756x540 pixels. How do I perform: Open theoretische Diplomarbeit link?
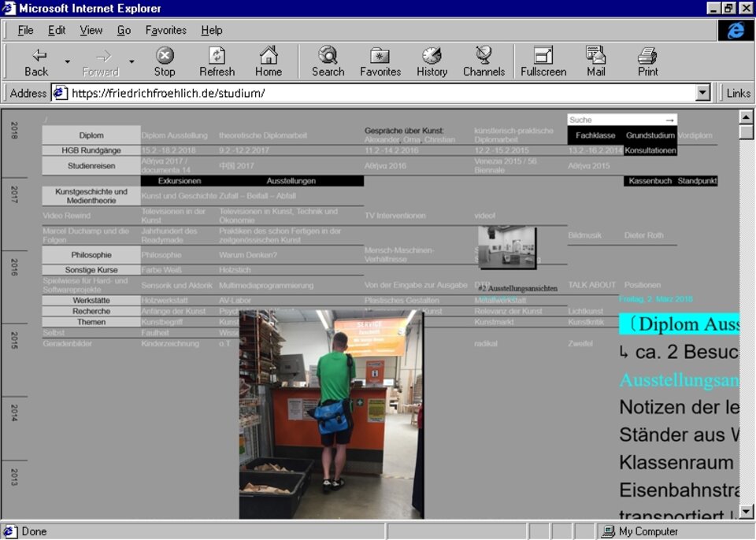point(263,135)
